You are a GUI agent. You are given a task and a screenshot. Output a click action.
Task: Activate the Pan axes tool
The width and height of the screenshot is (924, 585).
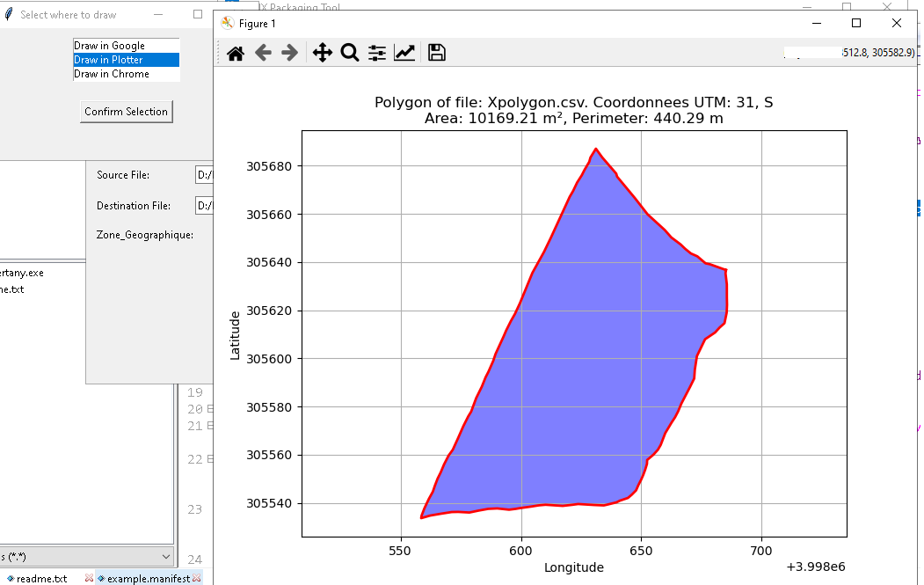pos(322,54)
